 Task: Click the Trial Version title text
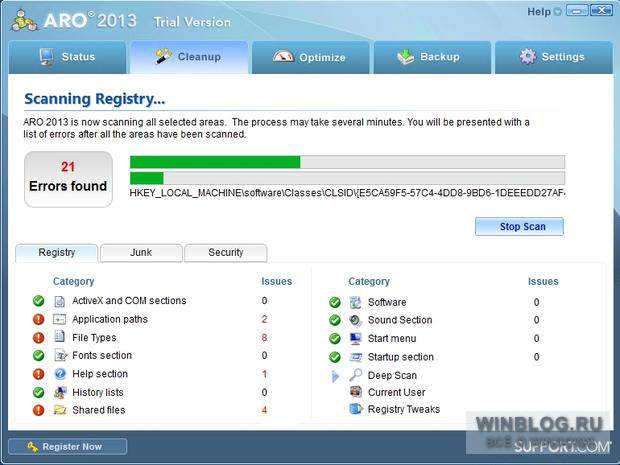(192, 22)
